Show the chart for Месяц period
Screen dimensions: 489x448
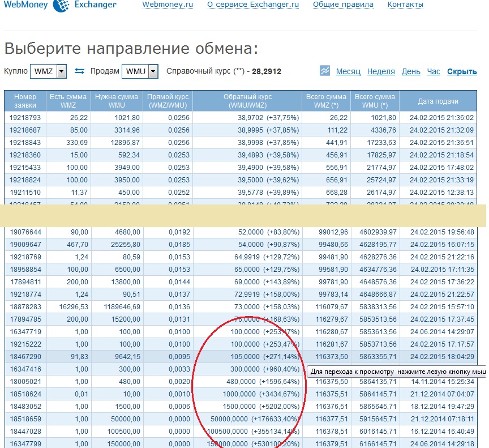point(348,71)
